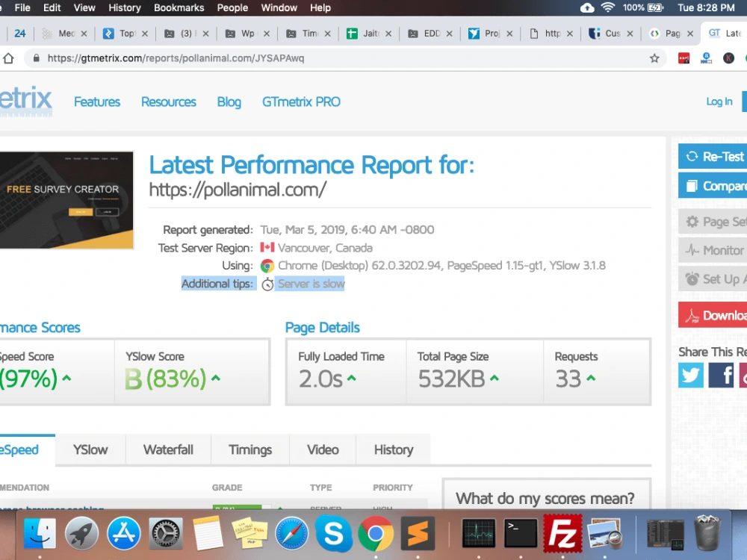Open the Bookmarks menu
Viewport: 747px width, 560px height.
tap(179, 7)
